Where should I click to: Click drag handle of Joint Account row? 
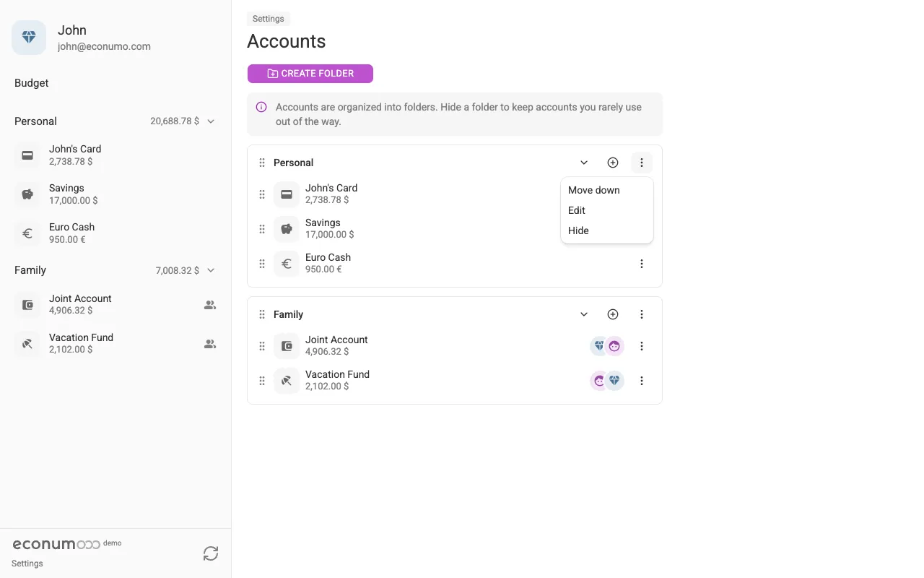click(262, 346)
